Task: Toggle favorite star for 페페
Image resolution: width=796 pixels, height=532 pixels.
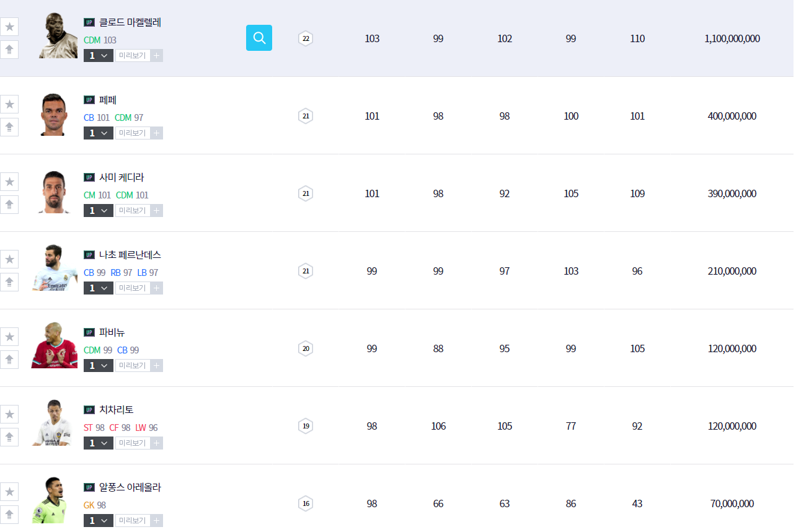Action: point(9,104)
